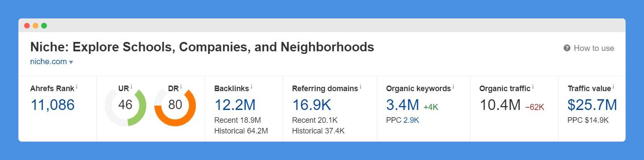Open the How to use help link
Viewport: 644px width, 160px height.
(x=594, y=48)
